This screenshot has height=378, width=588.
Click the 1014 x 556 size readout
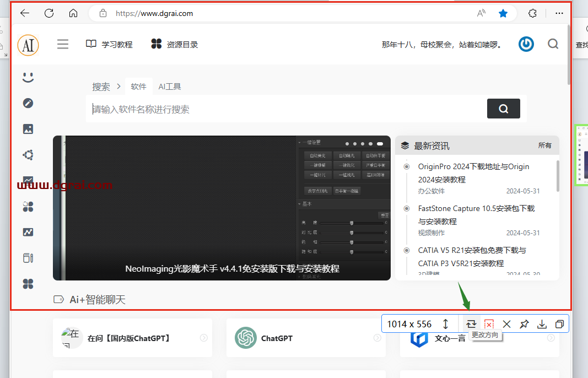pos(409,324)
